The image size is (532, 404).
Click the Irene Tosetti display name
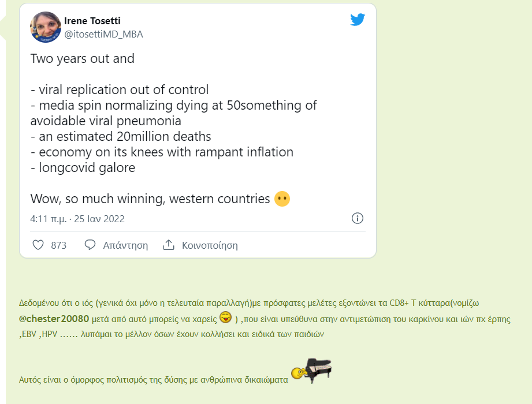pos(92,21)
